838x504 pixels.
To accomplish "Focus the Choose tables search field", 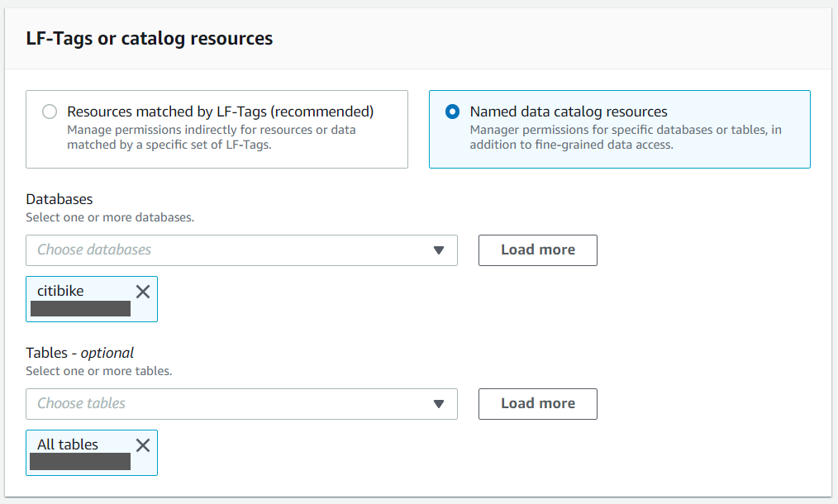I will [x=223, y=403].
